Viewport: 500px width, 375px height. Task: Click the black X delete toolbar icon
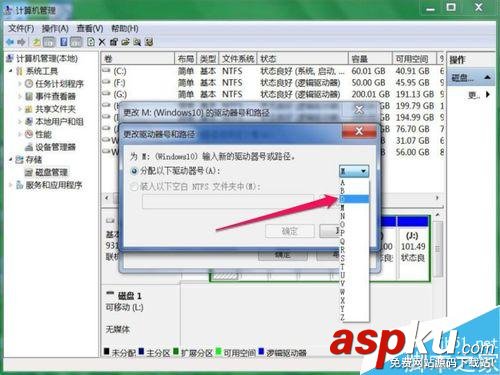(102, 42)
